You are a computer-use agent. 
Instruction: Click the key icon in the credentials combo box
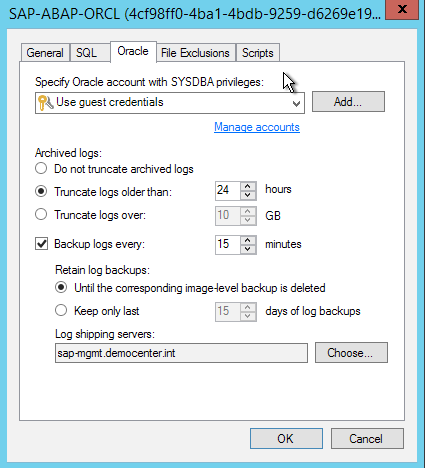click(46, 102)
